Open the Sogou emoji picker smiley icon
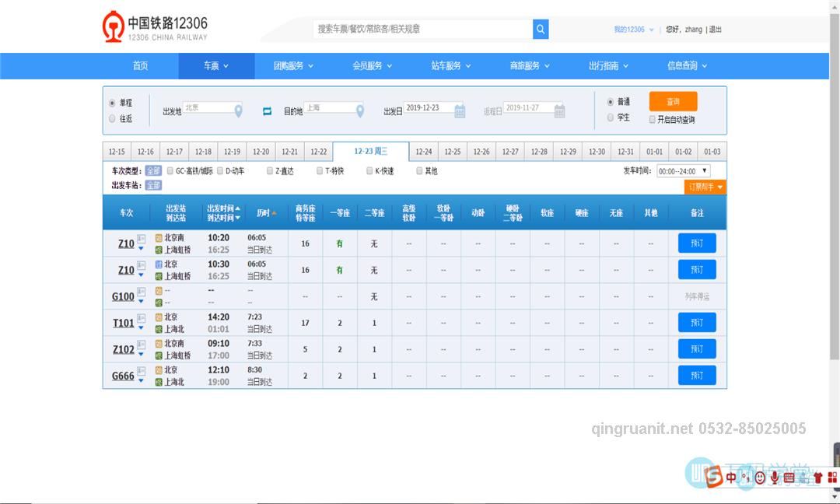The width and height of the screenshot is (840, 504). [x=760, y=478]
